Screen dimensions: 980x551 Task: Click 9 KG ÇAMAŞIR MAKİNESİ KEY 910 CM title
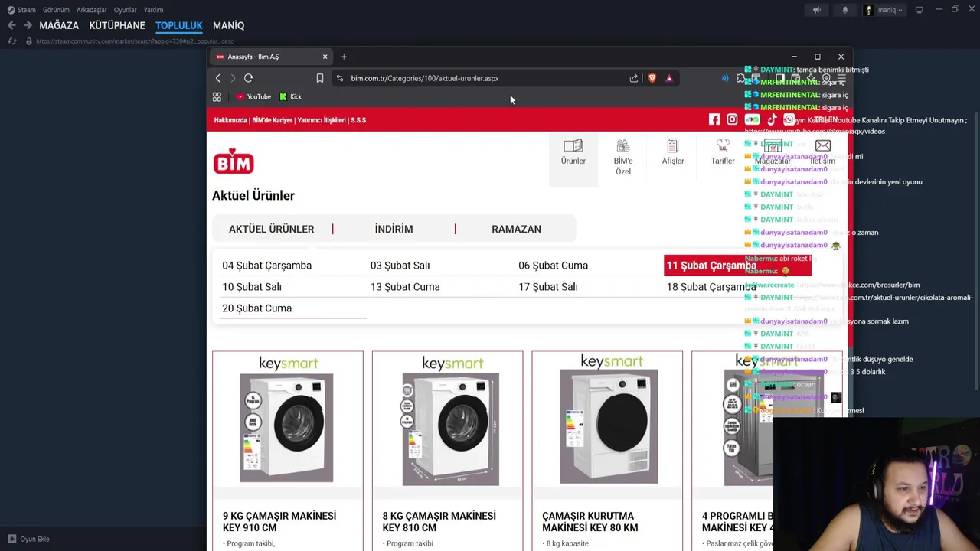(x=279, y=522)
